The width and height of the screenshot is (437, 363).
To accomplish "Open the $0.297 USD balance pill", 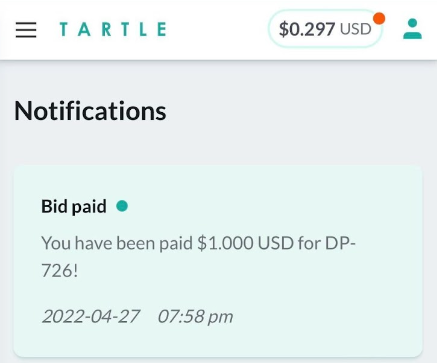I will pyautogui.click(x=325, y=29).
